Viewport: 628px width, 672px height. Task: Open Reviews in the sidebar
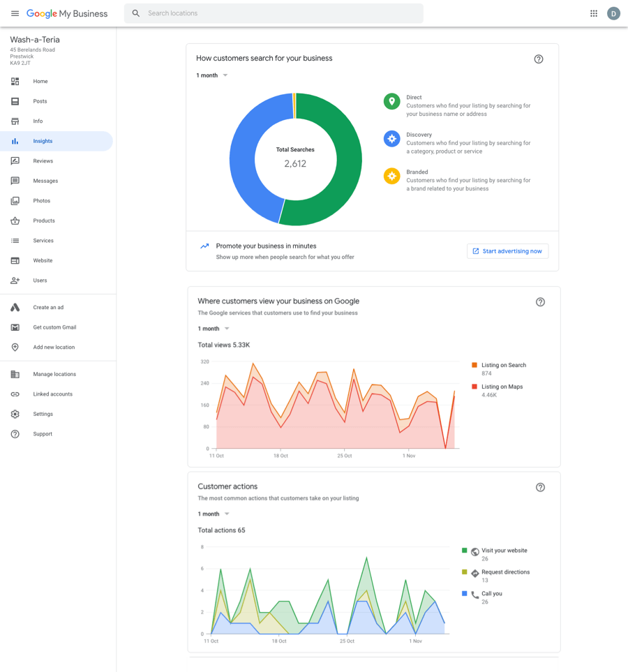tap(43, 161)
